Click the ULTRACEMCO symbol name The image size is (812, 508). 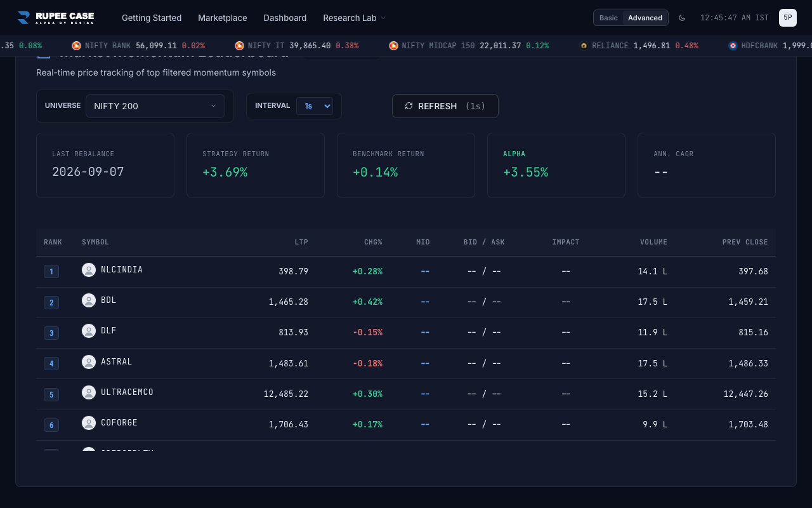click(127, 392)
